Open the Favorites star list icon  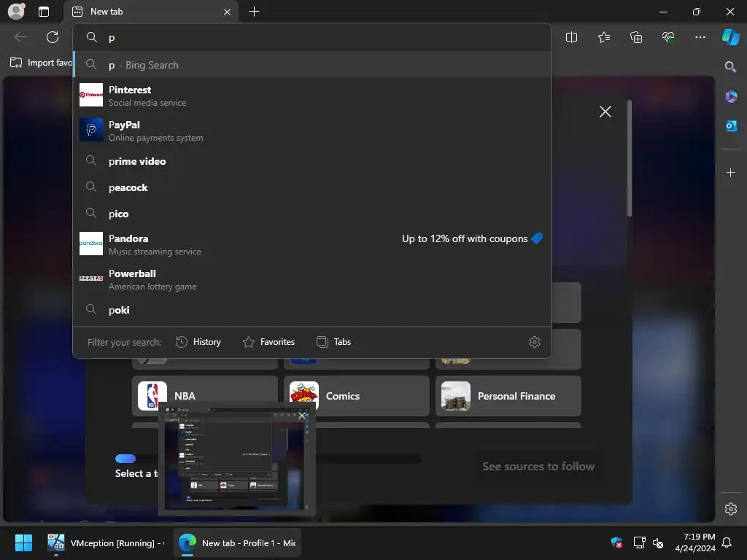click(x=603, y=37)
